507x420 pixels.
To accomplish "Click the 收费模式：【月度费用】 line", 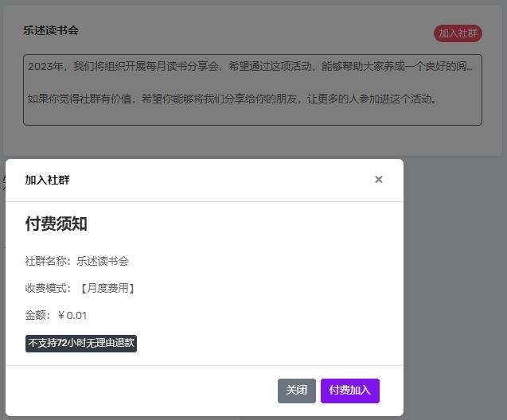I will click(x=80, y=288).
